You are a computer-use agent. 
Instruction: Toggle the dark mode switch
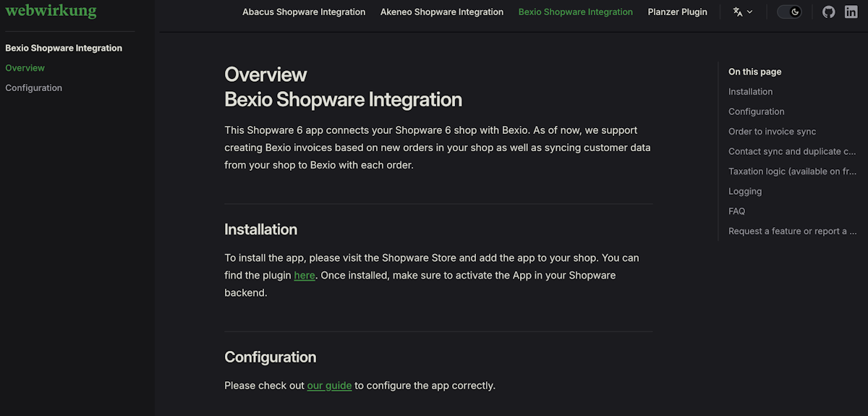[789, 12]
